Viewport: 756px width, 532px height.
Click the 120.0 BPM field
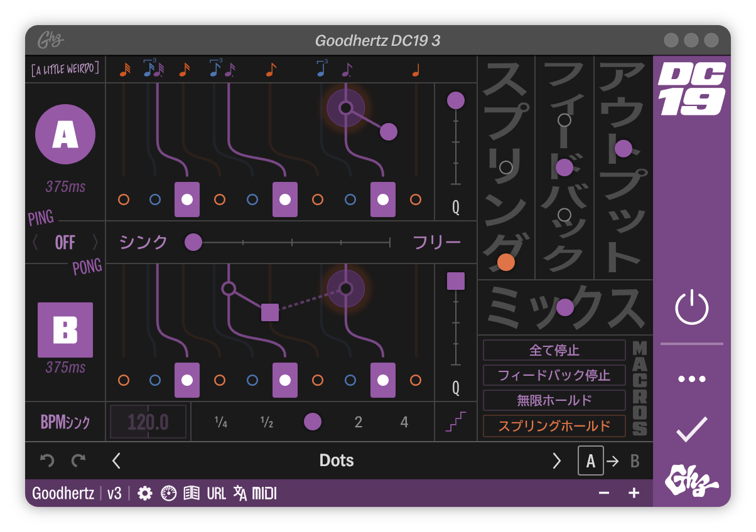(x=148, y=422)
